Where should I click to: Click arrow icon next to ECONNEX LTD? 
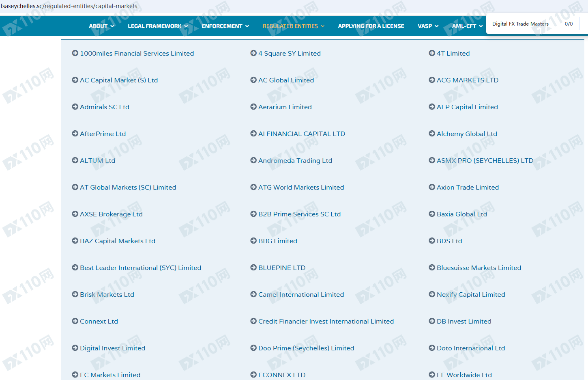coord(253,375)
